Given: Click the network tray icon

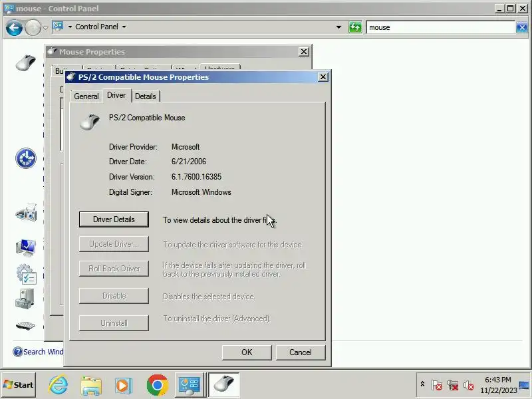Looking at the screenshot, I should point(453,385).
